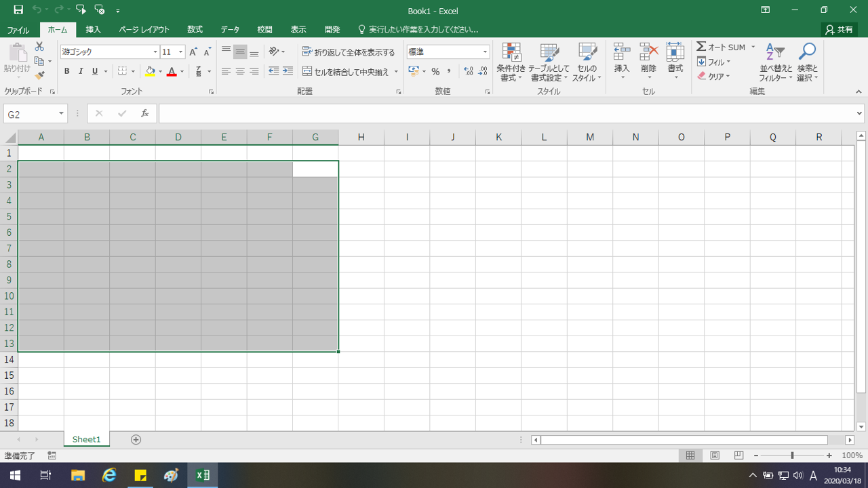Screen dimensions: 868x488
Task: Click the zoom in plus button
Action: (829, 456)
